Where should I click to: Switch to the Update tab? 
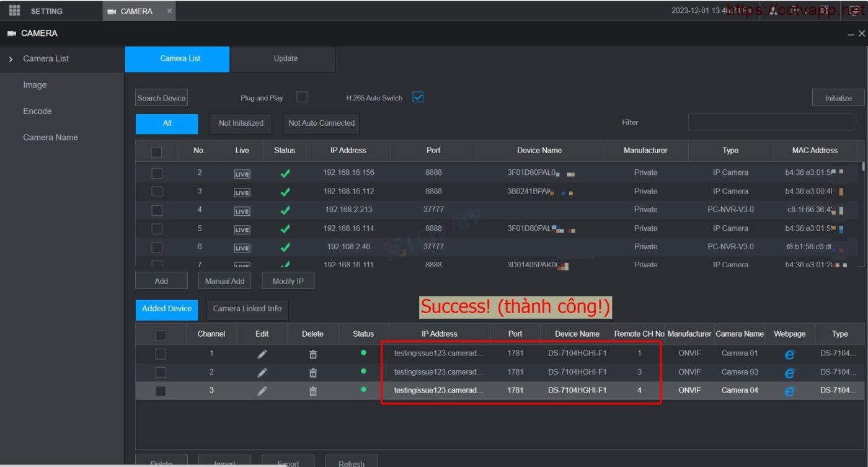[x=285, y=59]
